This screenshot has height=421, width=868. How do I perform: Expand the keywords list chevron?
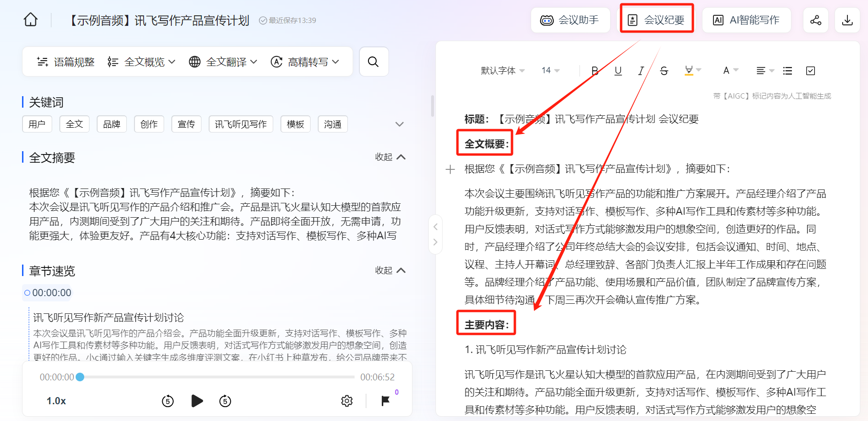400,124
